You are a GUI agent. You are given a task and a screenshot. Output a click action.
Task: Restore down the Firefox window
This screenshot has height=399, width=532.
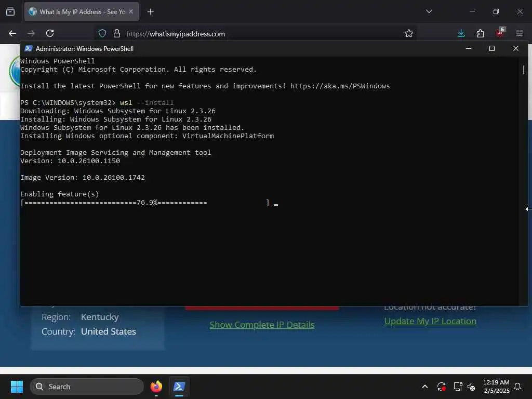coord(496,11)
